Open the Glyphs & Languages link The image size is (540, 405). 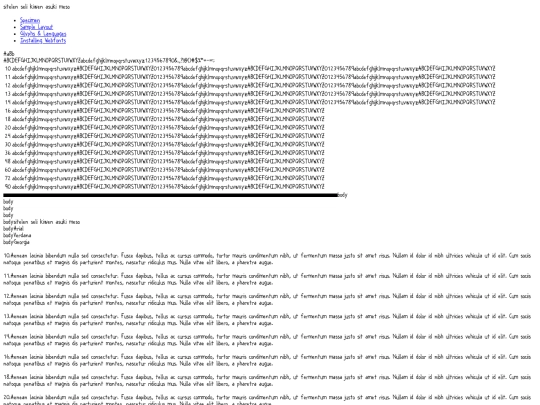pyautogui.click(x=43, y=34)
